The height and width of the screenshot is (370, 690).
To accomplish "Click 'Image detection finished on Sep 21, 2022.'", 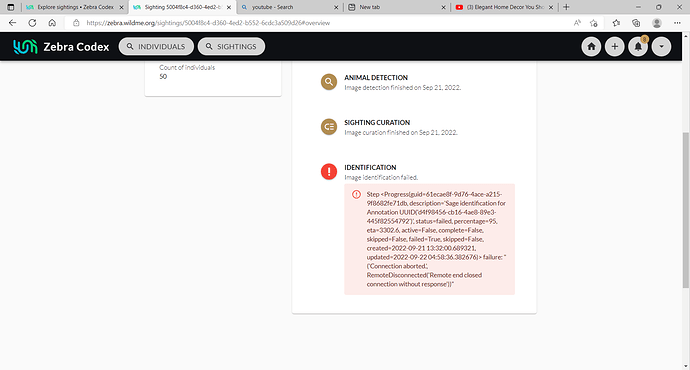I will pyautogui.click(x=403, y=88).
